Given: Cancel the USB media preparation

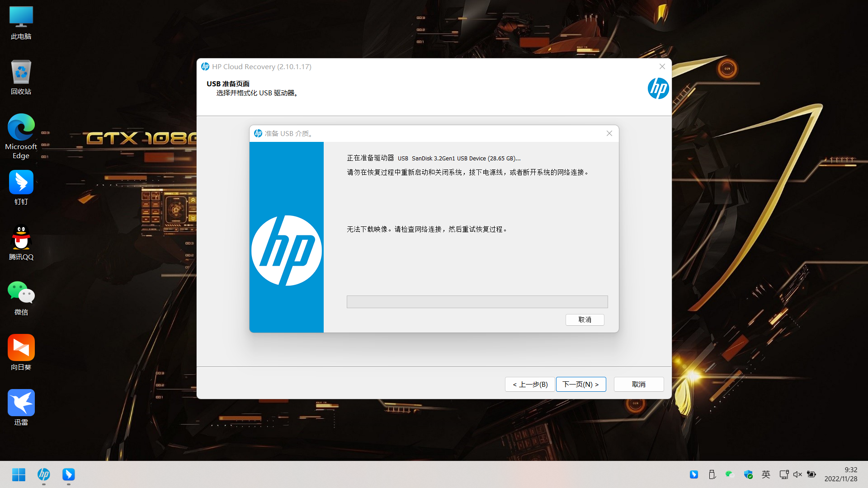Looking at the screenshot, I should coord(585,319).
